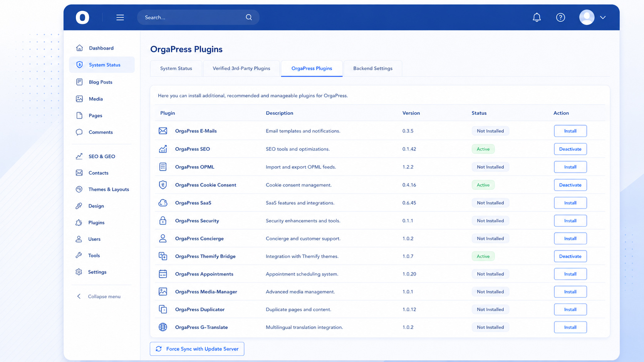The height and width of the screenshot is (362, 644).
Task: Click the OrgaPress Security plugin name
Action: (197, 220)
